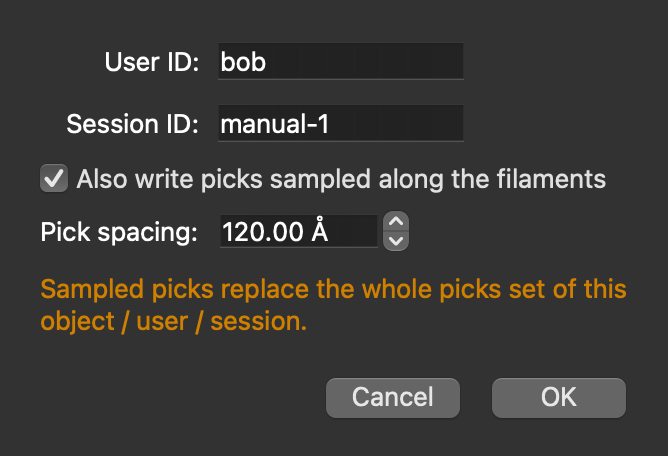
Task: Click the 'User ID:' label
Action: [152, 62]
